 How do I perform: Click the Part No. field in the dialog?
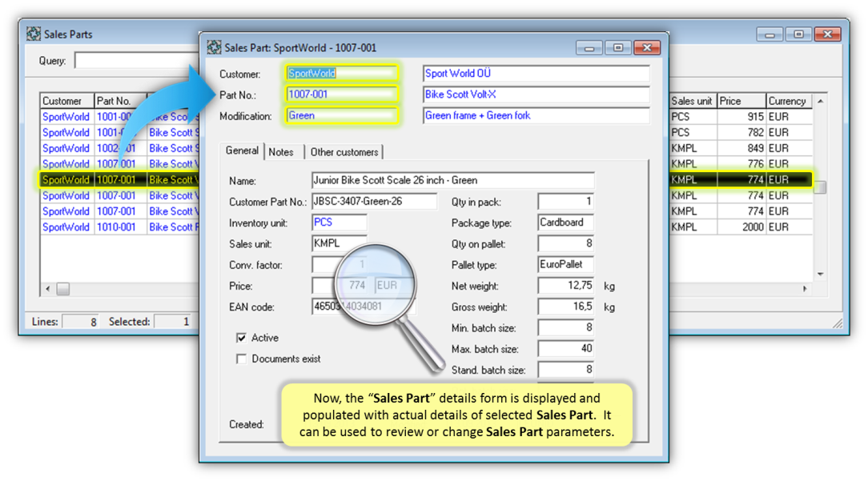tap(342, 94)
